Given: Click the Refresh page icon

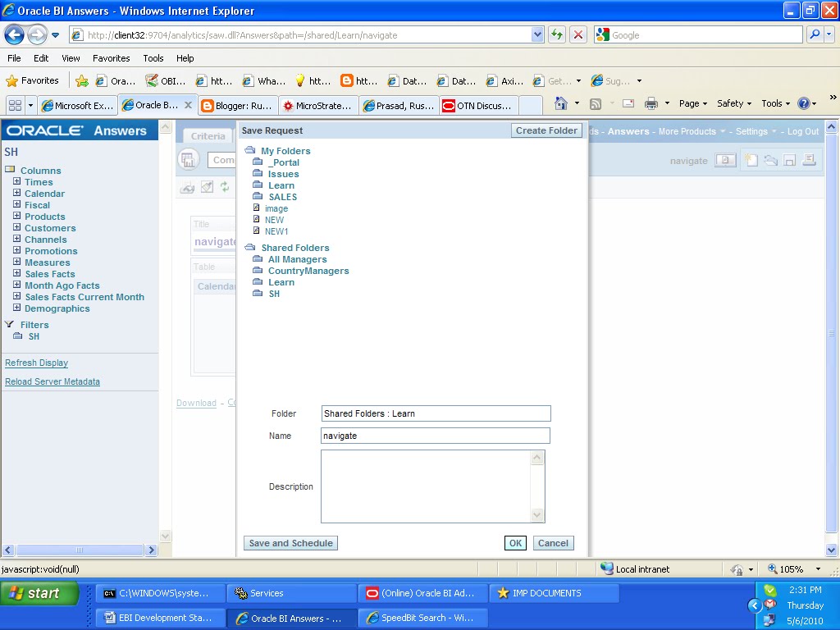Looking at the screenshot, I should 557,34.
